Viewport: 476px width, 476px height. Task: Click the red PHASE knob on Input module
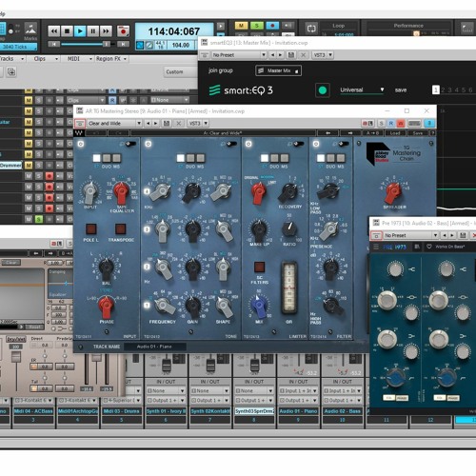tap(107, 307)
